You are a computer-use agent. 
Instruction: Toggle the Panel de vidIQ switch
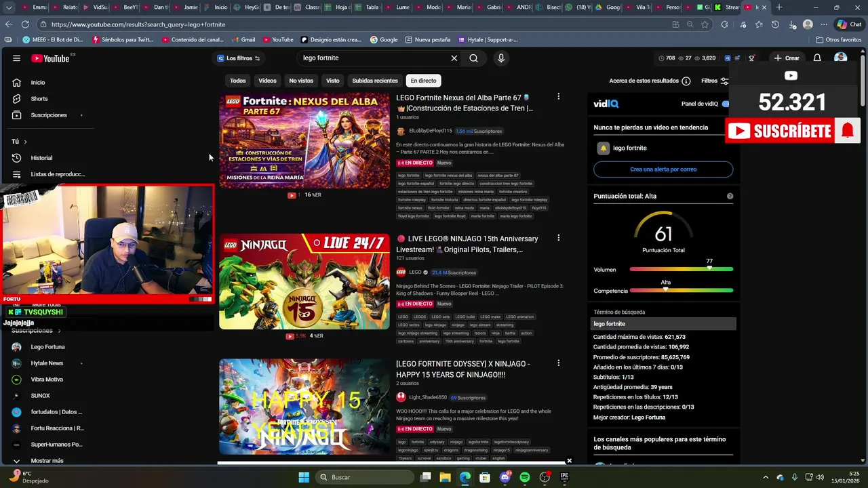click(x=726, y=104)
